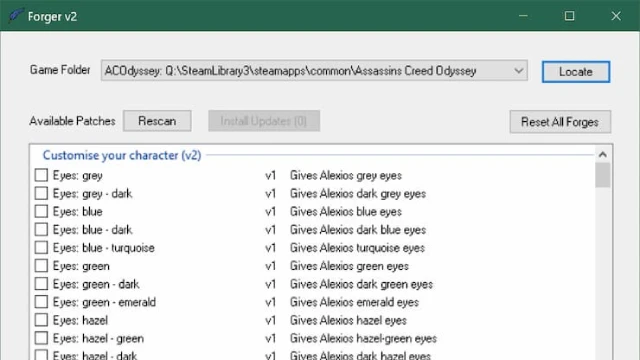
Task: Open the Game Folder dropdown arrow
Action: click(518, 71)
